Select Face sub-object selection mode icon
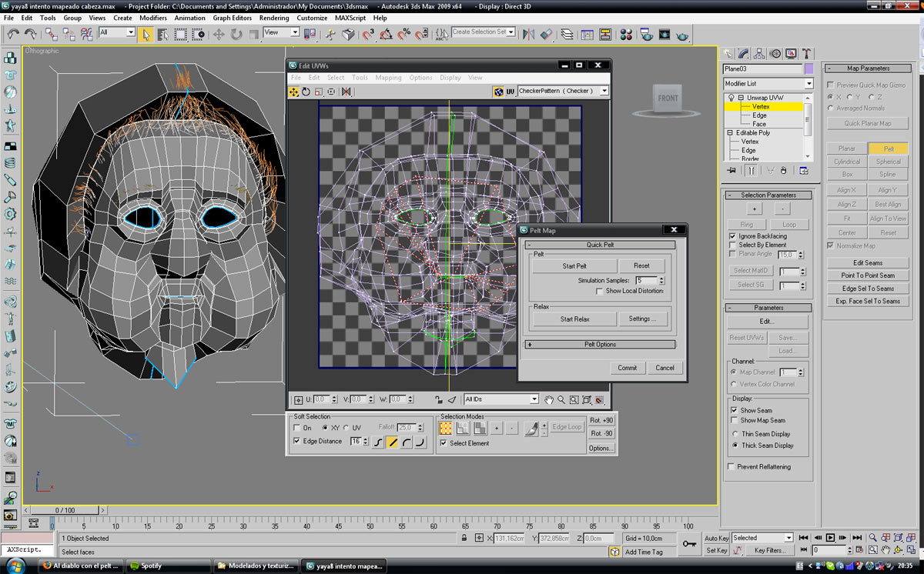This screenshot has width=924, height=574. tap(479, 428)
